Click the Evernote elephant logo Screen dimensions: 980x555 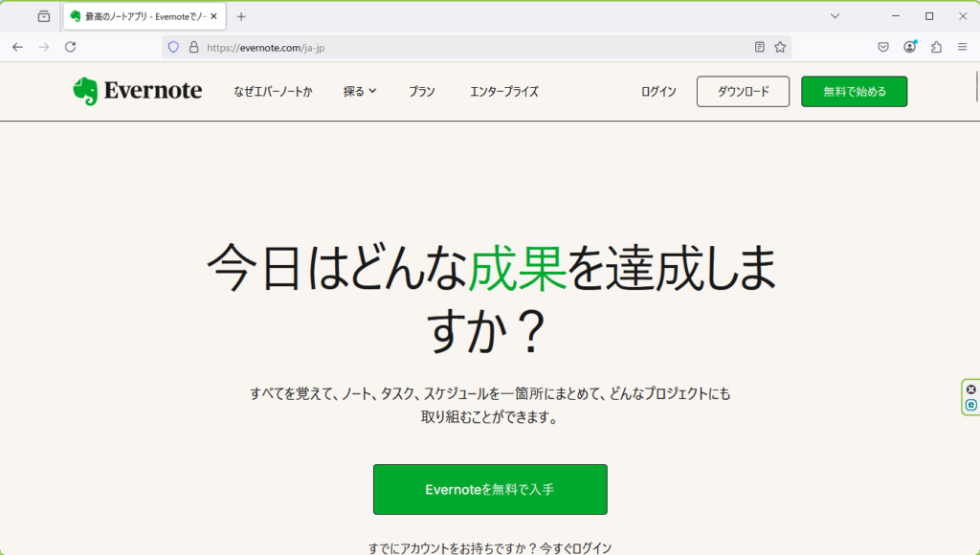pos(85,91)
